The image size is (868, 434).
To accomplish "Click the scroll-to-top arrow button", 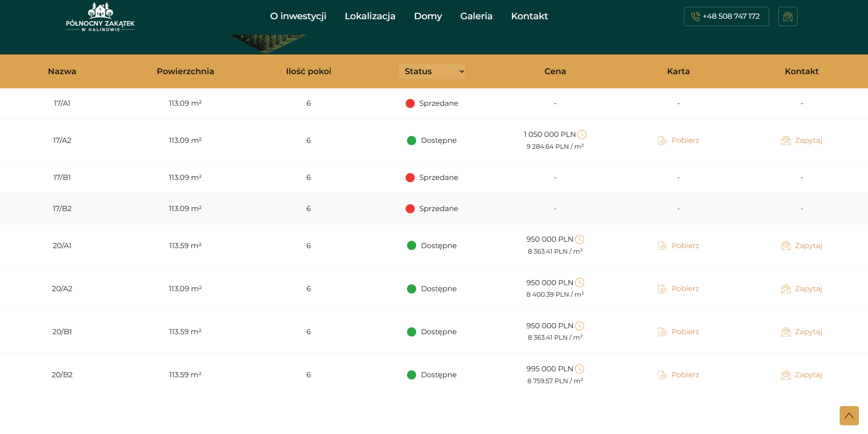I will tap(849, 416).
